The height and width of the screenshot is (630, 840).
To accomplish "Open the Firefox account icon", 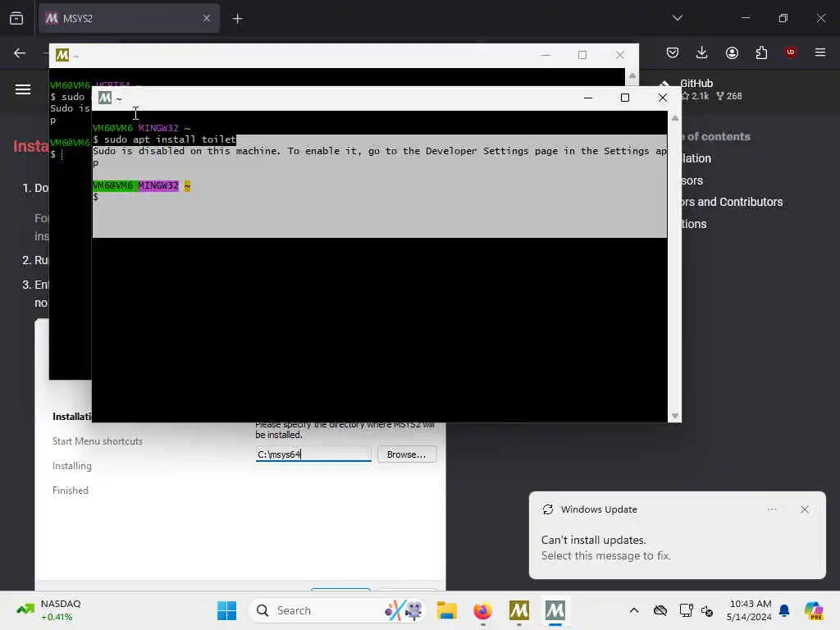I will [732, 52].
